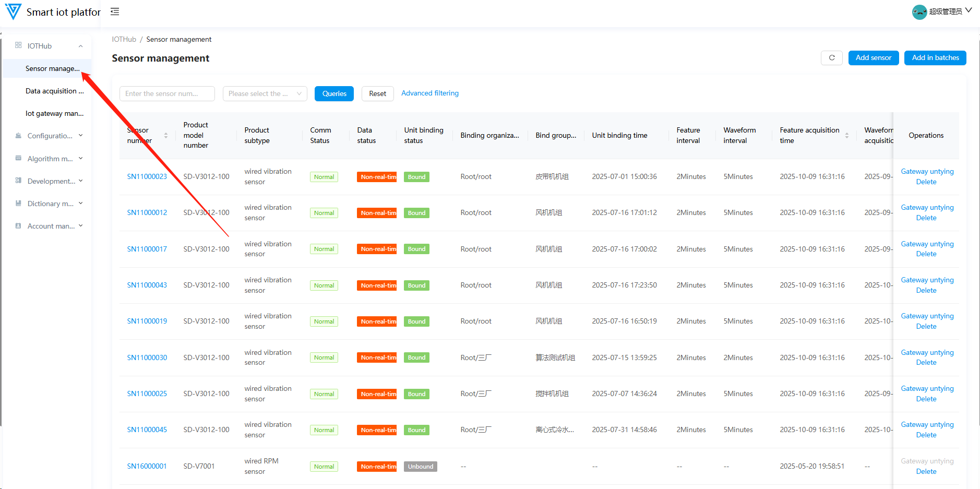Click the IOTHub grid icon in sidebar
Screen dimensions: 980x489
click(18, 45)
